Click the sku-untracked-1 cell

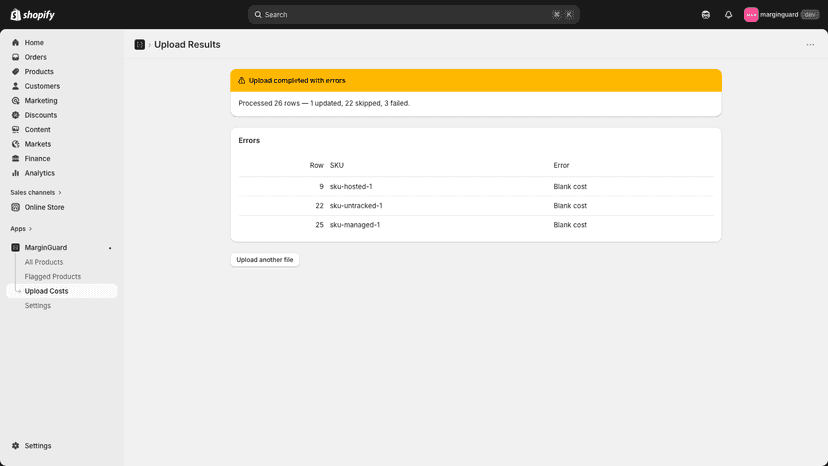[x=356, y=206]
